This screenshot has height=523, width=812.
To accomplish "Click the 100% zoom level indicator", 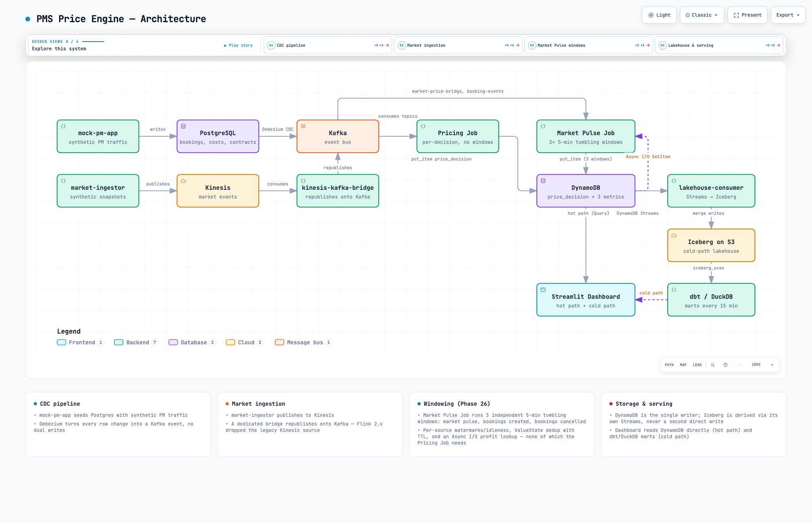I will [x=756, y=365].
